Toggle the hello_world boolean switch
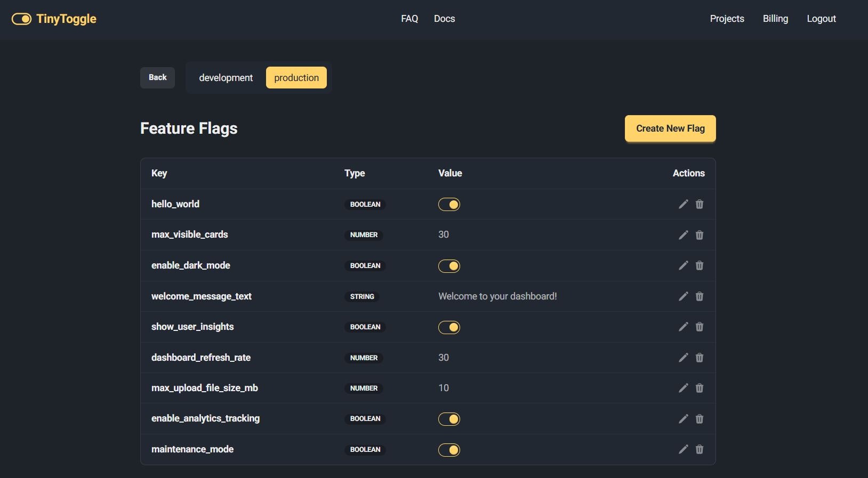The height and width of the screenshot is (478, 868). (449, 205)
